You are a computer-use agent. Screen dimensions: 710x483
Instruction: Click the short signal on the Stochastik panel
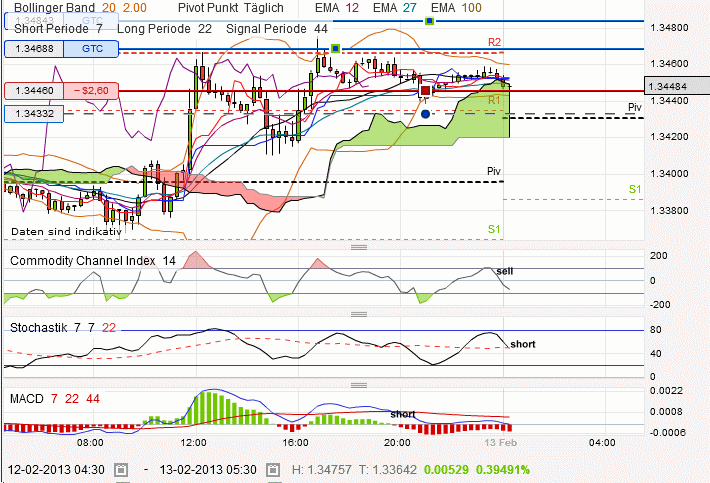point(523,344)
